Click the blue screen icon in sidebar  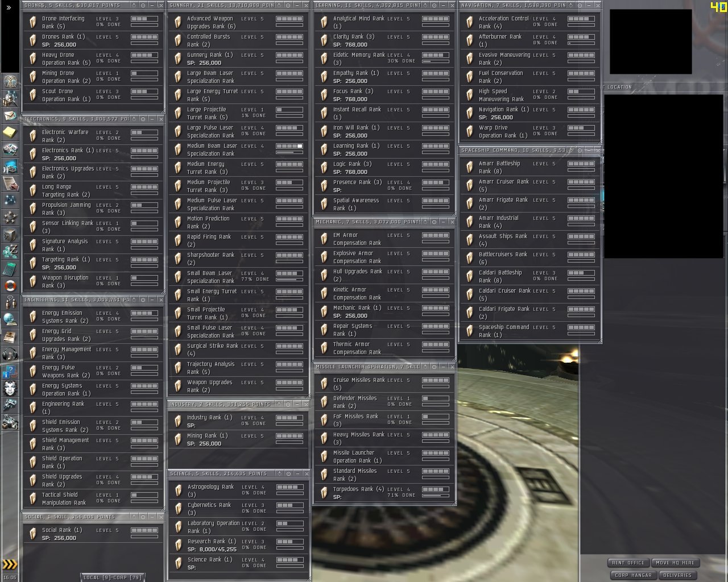[x=10, y=167]
